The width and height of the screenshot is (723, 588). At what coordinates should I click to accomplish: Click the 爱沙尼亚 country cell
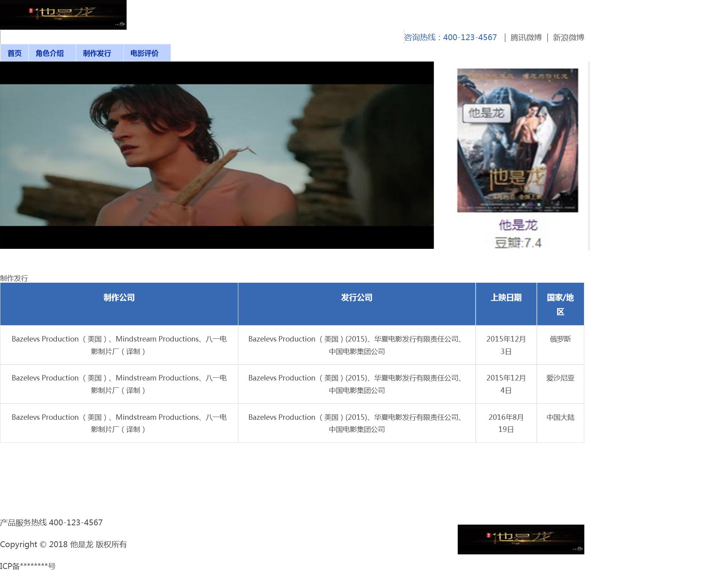pos(560,378)
